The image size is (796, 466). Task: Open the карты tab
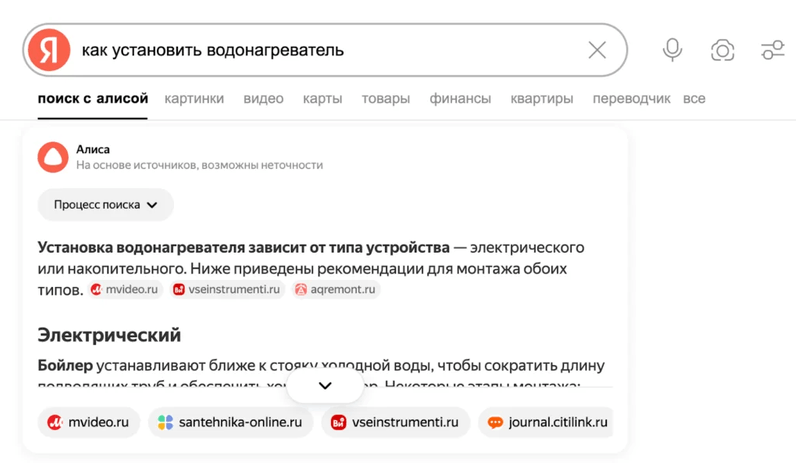(x=322, y=98)
